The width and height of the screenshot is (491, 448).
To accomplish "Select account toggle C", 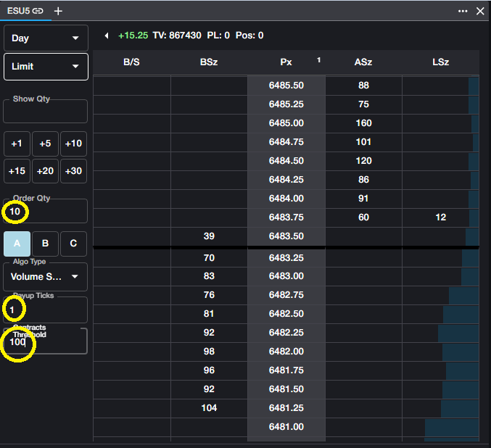I will [x=73, y=244].
